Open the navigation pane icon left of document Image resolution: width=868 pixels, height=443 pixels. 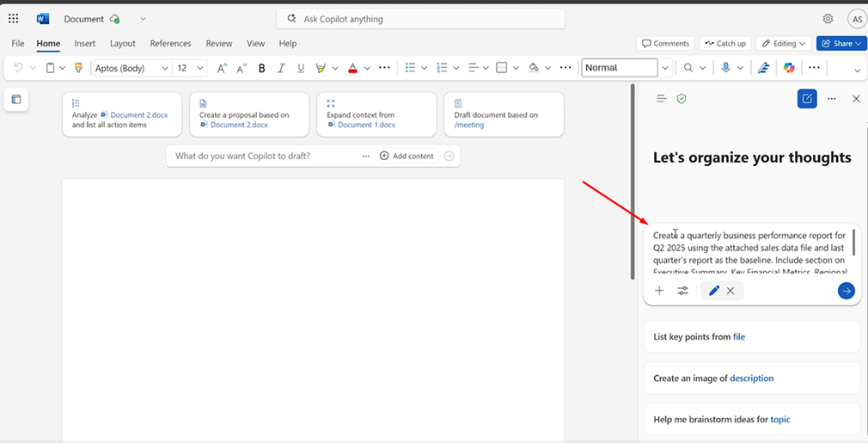[16, 100]
